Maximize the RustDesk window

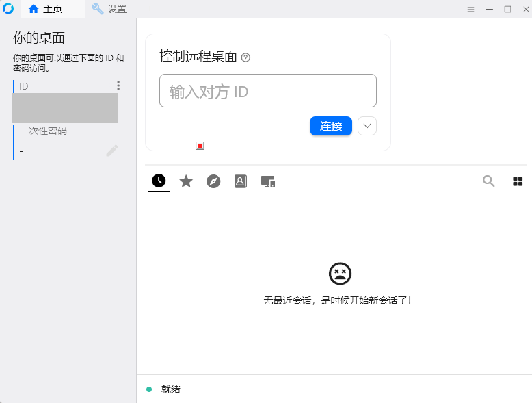[507, 9]
